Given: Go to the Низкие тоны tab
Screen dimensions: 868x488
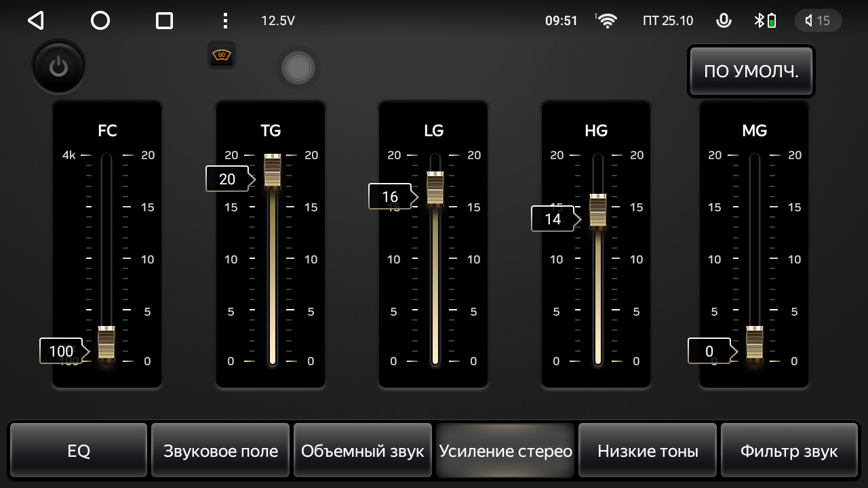Looking at the screenshot, I should tap(648, 451).
